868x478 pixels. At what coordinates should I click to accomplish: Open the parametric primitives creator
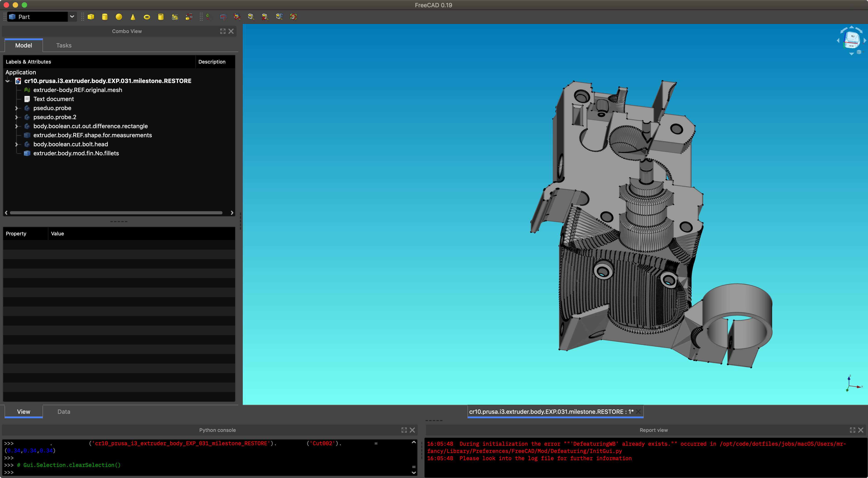[x=175, y=17]
